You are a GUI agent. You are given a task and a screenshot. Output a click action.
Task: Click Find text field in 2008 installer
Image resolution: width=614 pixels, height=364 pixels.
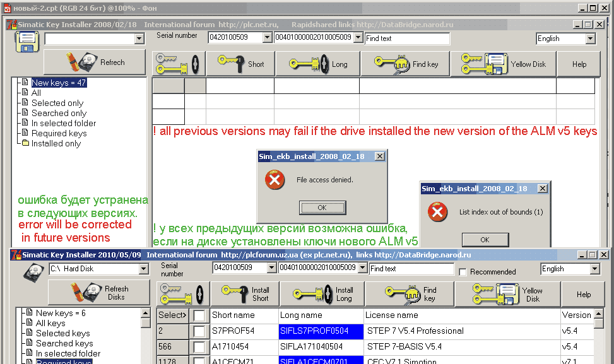point(407,38)
